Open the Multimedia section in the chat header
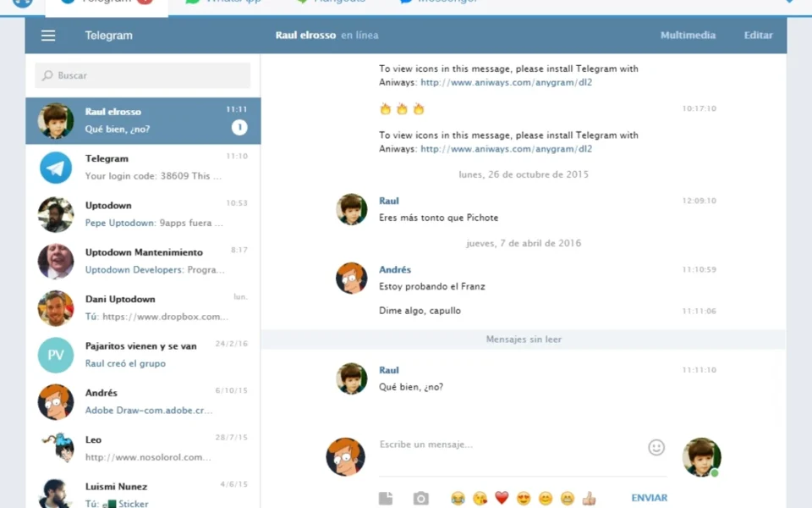 [x=688, y=36]
